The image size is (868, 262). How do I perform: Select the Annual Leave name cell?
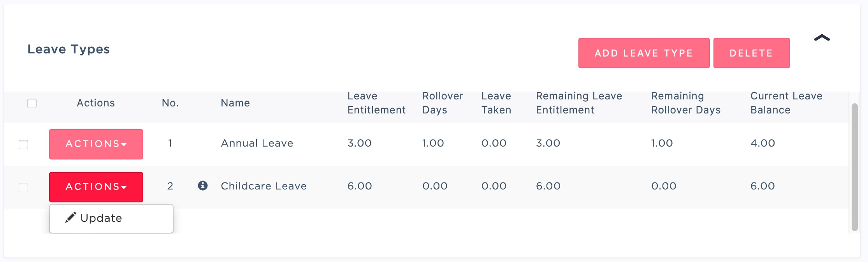click(257, 143)
